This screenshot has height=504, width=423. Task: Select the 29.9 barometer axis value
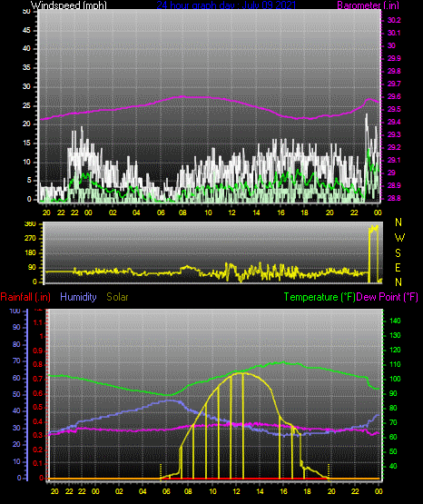394,58
